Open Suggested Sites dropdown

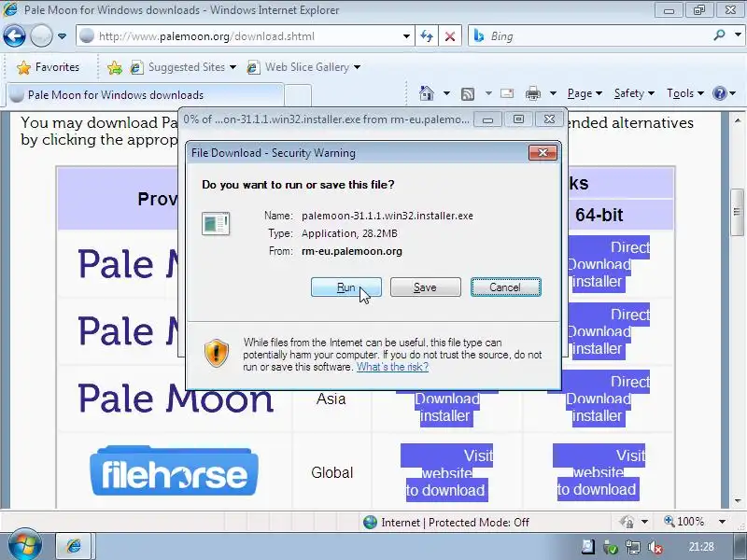(183, 67)
